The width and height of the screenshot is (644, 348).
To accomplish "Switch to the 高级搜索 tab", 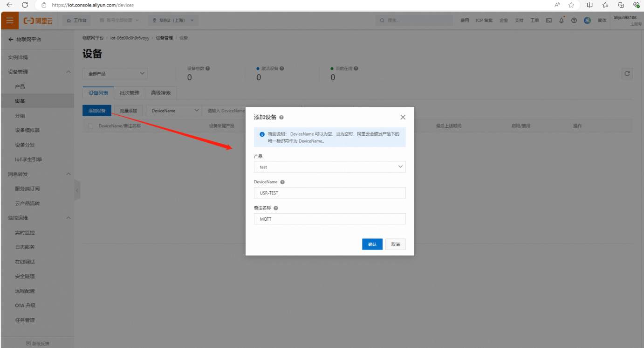I will point(161,93).
